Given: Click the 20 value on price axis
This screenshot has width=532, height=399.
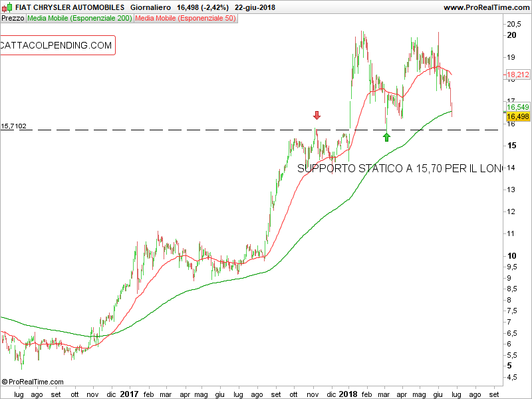Looking at the screenshot, I should (513, 35).
